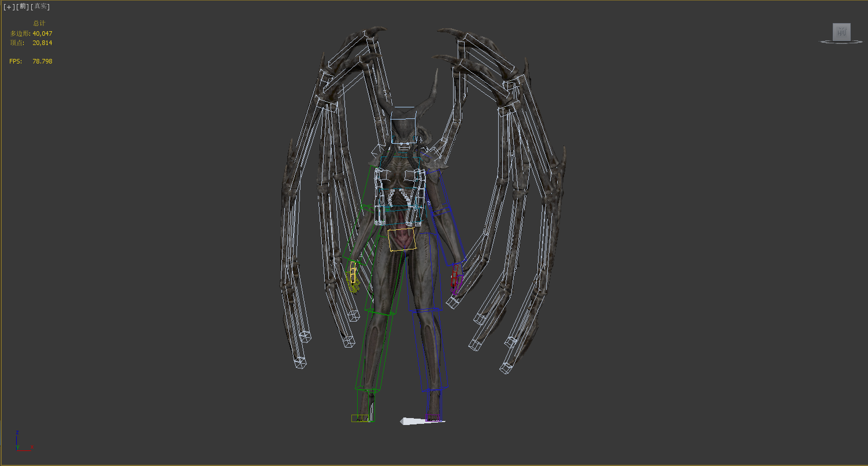The image size is (868, 466).
Task: Open the [+] general viewport menu
Action: point(8,7)
